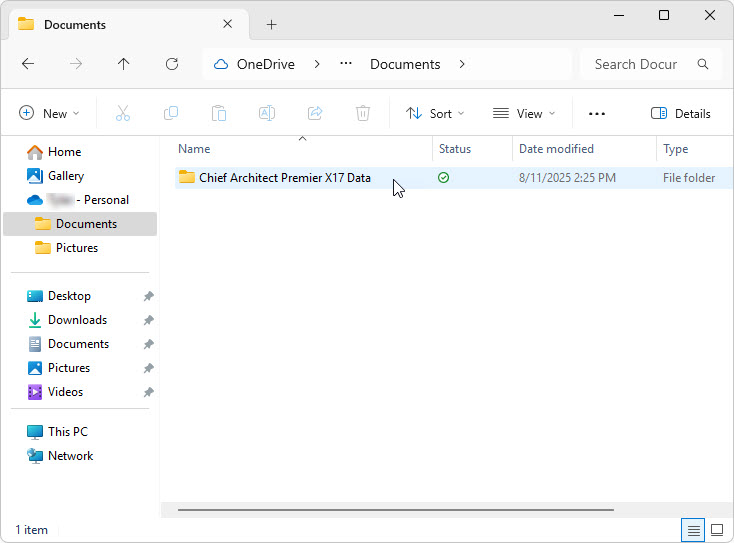Go back with the left arrow button
This screenshot has width=734, height=543.
click(28, 64)
